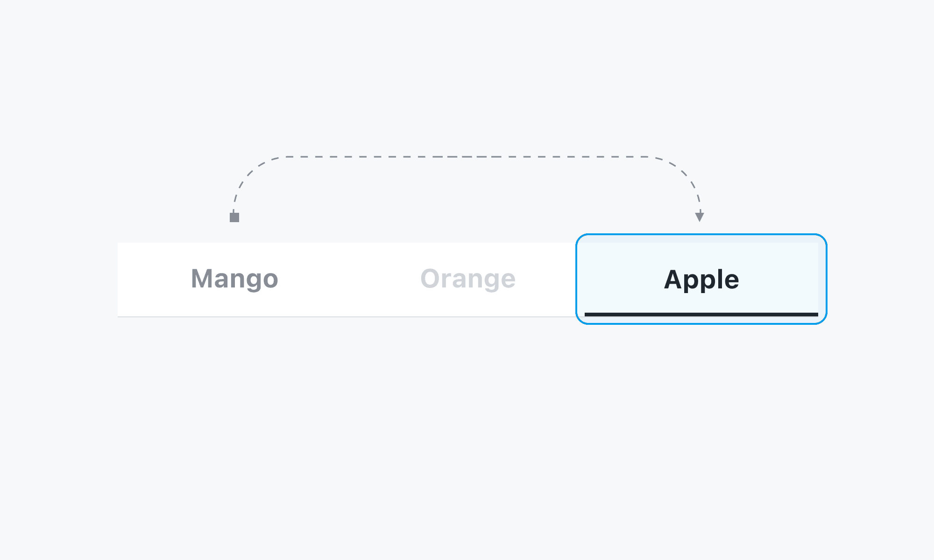Select the focused Apple tab

point(701,279)
